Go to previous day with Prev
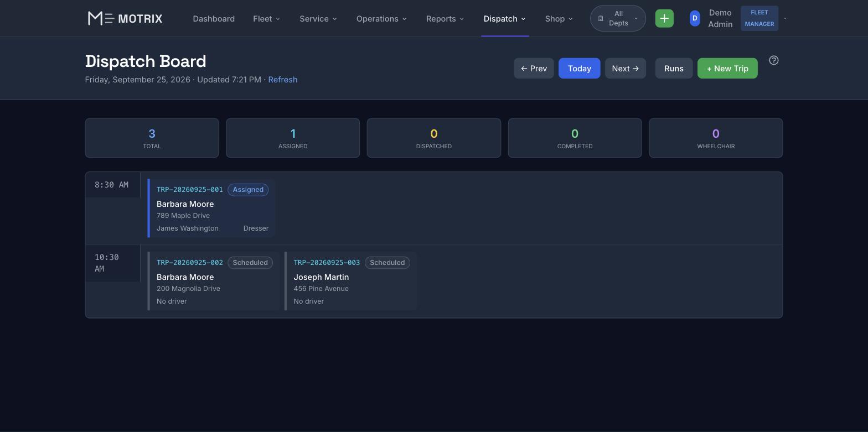Screen dimensions: 868x432 click(534, 68)
